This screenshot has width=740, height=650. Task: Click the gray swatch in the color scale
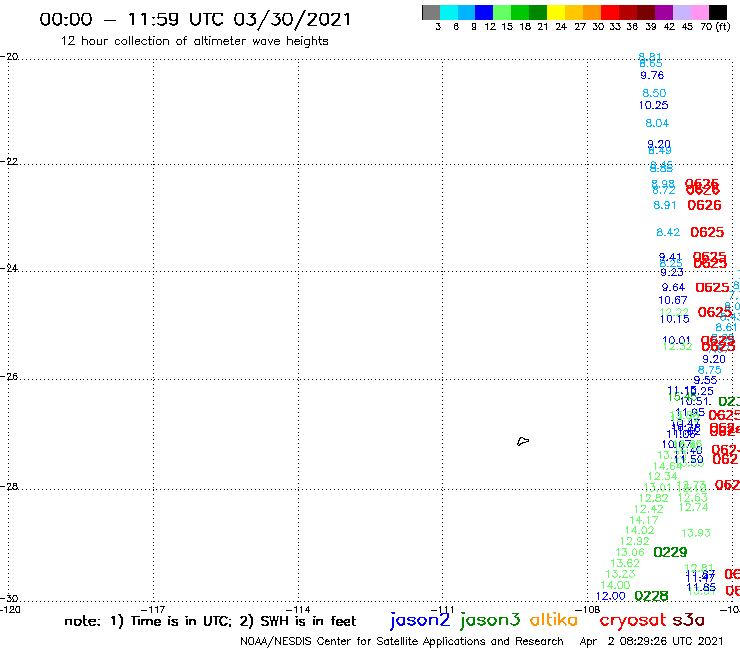tap(431, 12)
